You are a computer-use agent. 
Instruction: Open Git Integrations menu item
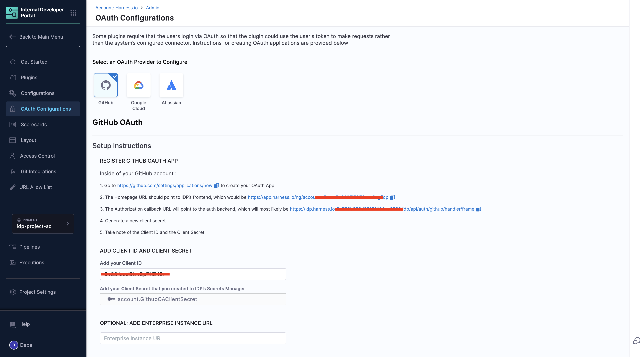pos(38,172)
